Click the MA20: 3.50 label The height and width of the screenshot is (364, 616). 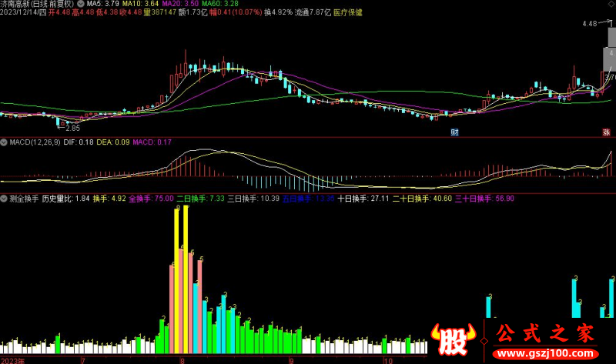180,4
